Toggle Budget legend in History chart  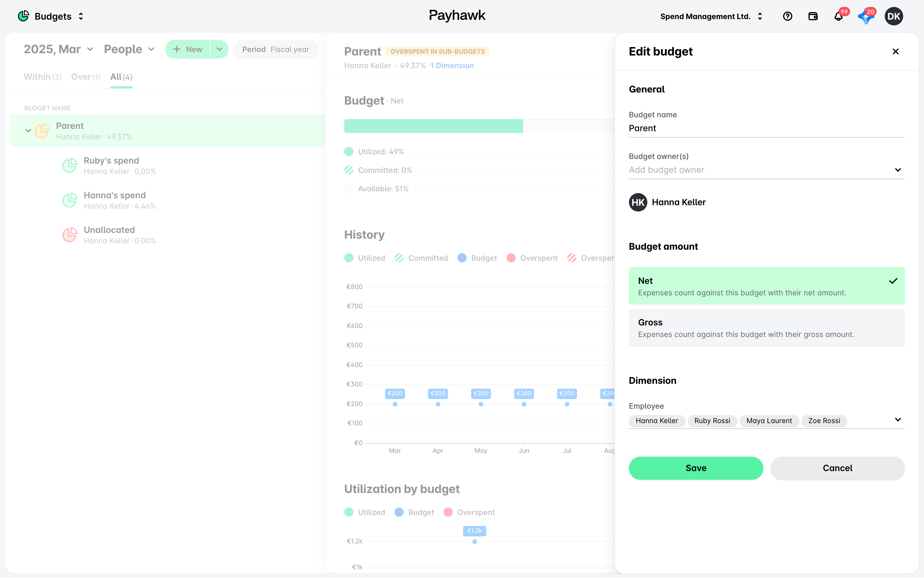477,258
